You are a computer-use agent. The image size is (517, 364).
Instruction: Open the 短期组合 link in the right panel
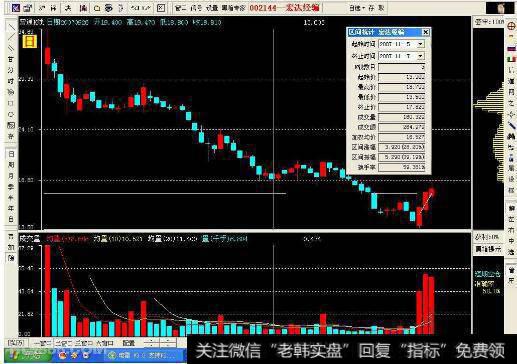click(488, 274)
